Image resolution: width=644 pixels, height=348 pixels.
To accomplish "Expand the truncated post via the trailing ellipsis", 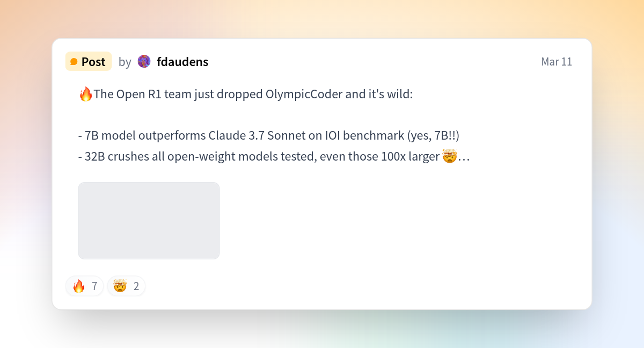I will pyautogui.click(x=464, y=157).
